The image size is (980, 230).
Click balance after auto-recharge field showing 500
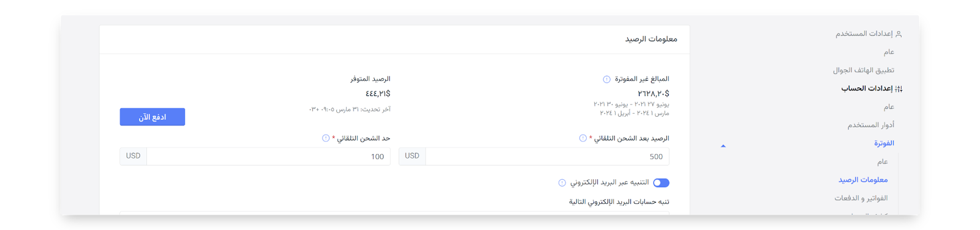click(547, 157)
